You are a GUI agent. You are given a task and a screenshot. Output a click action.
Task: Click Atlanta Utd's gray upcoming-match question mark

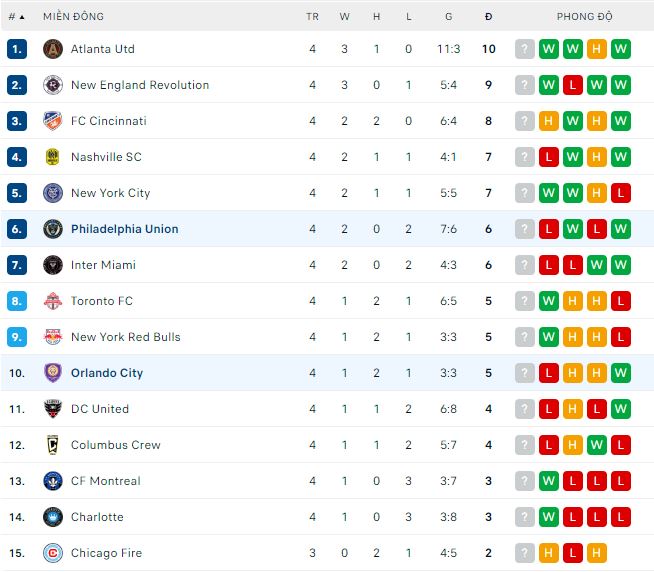coord(524,49)
